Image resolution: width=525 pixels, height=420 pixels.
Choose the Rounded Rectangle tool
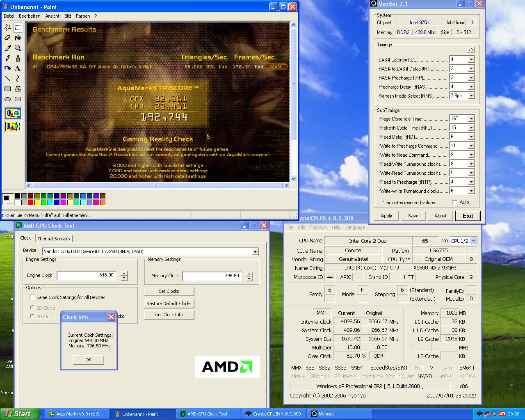click(18, 99)
